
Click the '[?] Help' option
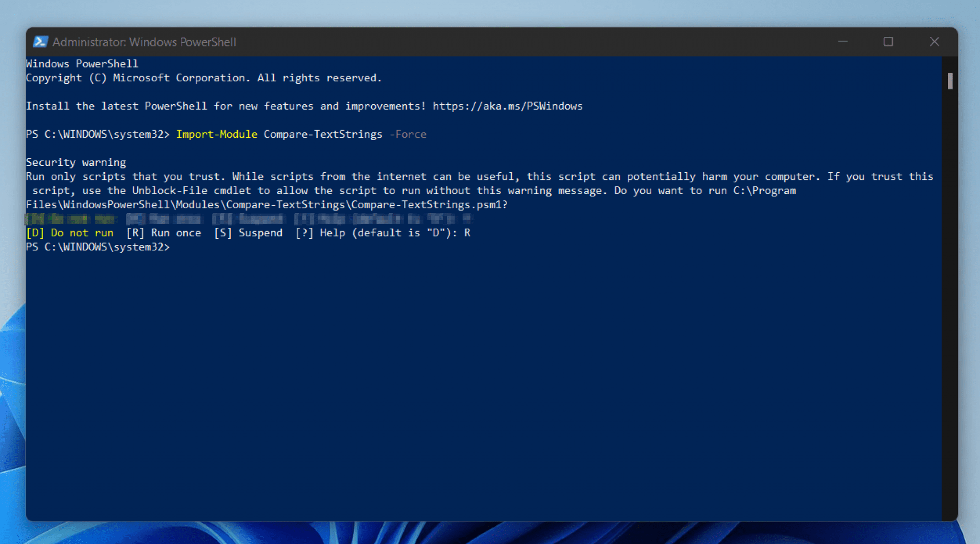(x=320, y=233)
